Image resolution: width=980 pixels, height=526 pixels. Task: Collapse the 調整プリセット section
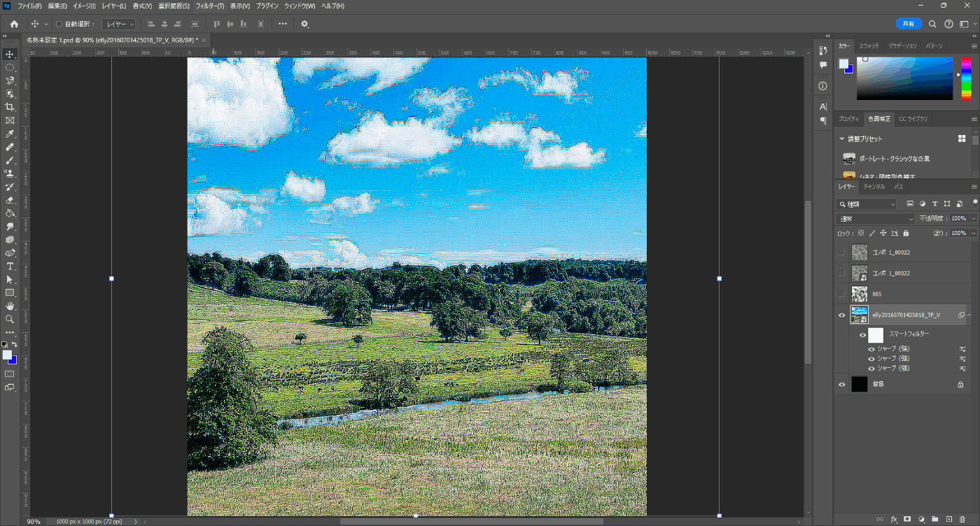point(842,138)
